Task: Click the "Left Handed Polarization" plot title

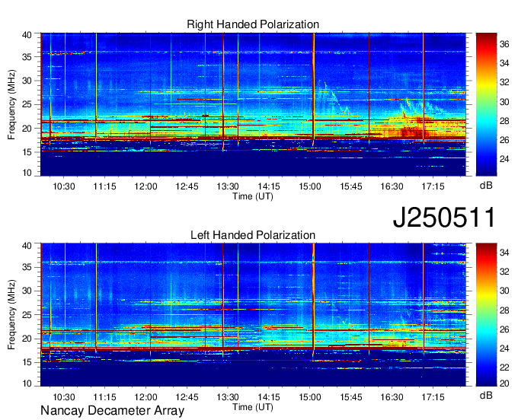Action: [253, 235]
